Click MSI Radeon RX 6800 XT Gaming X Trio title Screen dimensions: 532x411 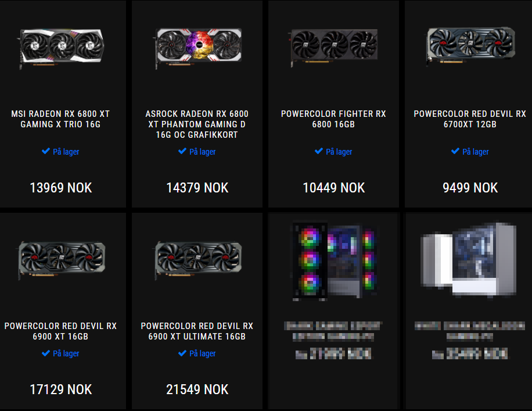(x=61, y=119)
